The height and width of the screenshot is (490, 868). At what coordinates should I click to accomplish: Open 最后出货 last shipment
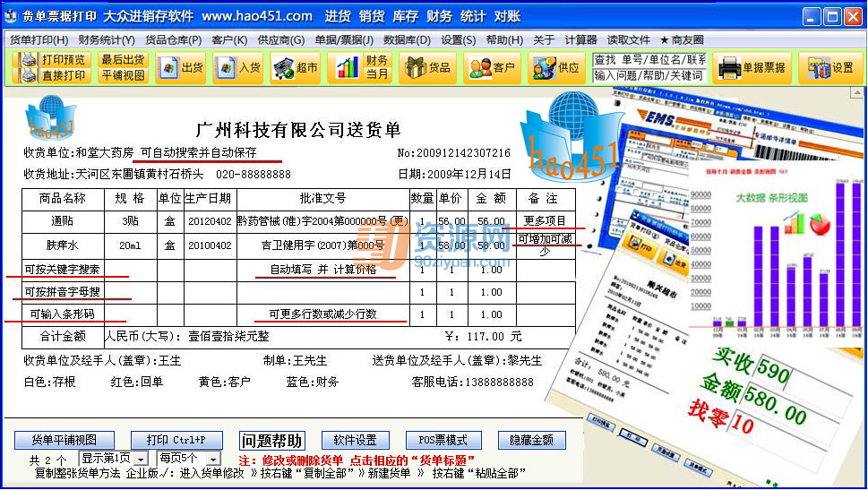click(123, 60)
